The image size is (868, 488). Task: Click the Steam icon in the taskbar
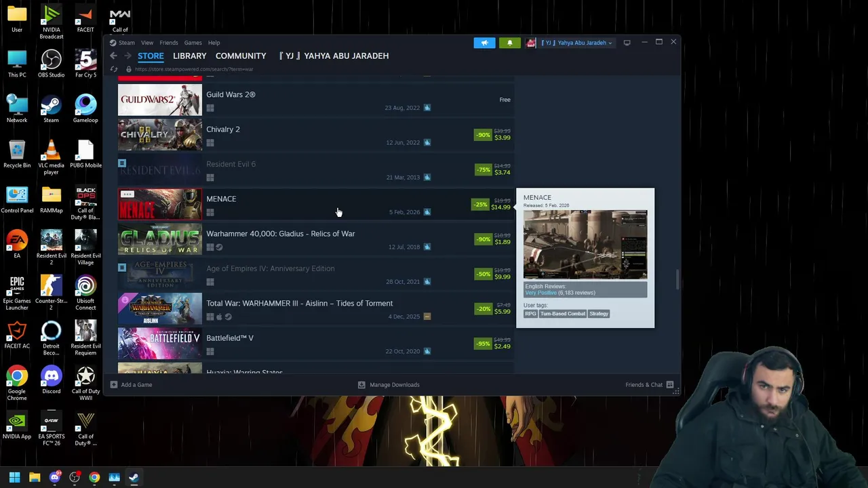pos(134,477)
